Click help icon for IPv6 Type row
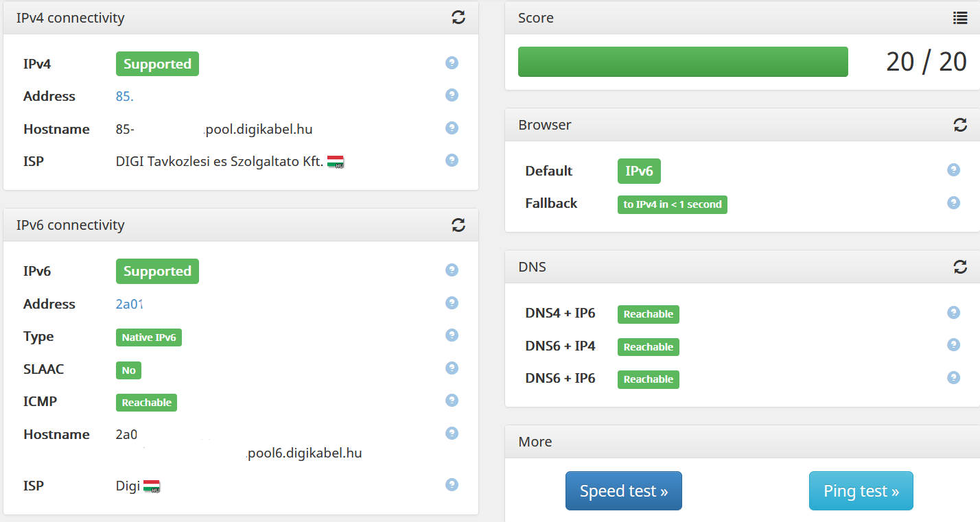This screenshot has width=980, height=522. pyautogui.click(x=452, y=335)
